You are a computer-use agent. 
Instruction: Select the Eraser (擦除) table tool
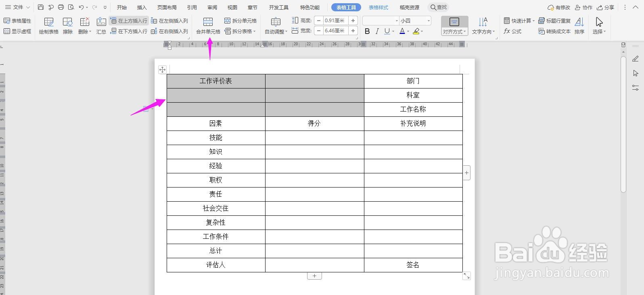(x=68, y=26)
